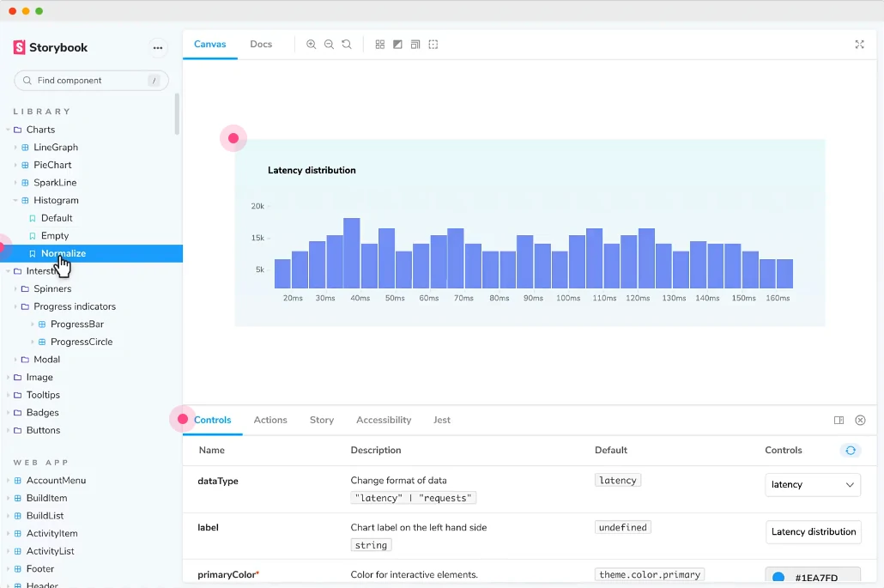Toggle the canvas grid view
The height and width of the screenshot is (588, 884).
(x=380, y=45)
